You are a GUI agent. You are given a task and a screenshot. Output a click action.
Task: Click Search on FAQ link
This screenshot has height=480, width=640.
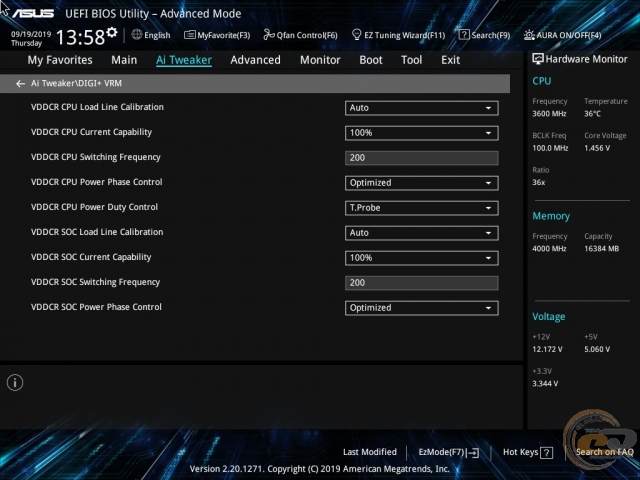[604, 452]
